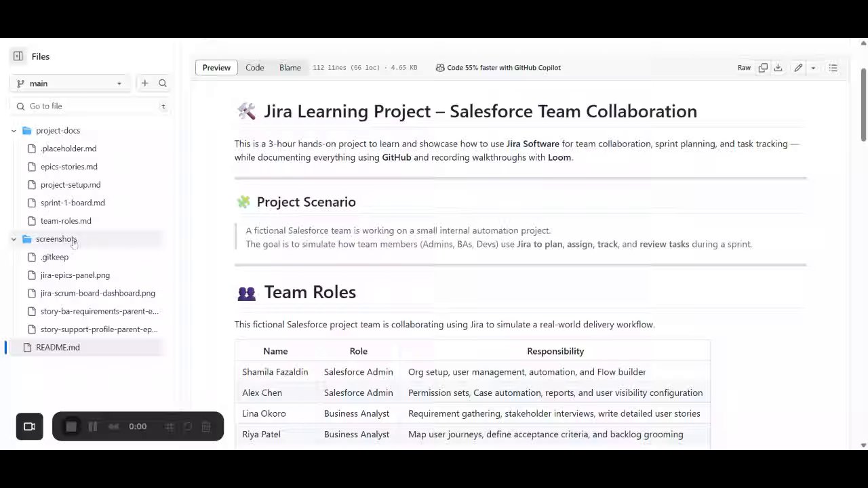Screen dimensions: 868x488
Task: Open the Raw file view
Action: [744, 68]
